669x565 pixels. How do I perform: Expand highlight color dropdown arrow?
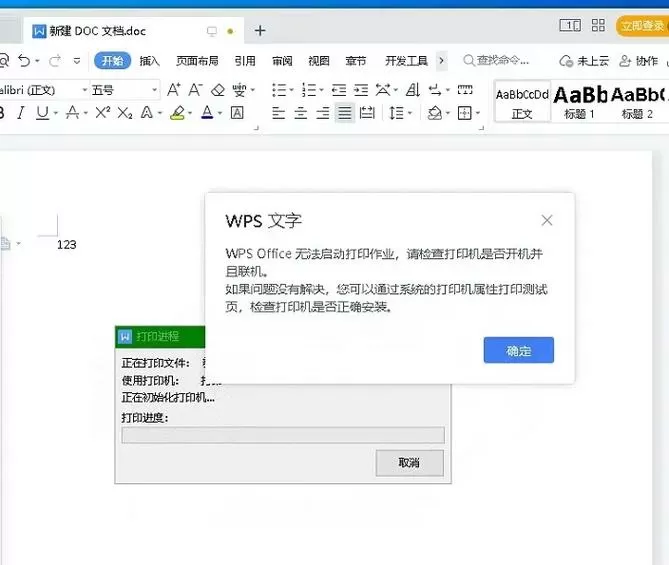190,114
